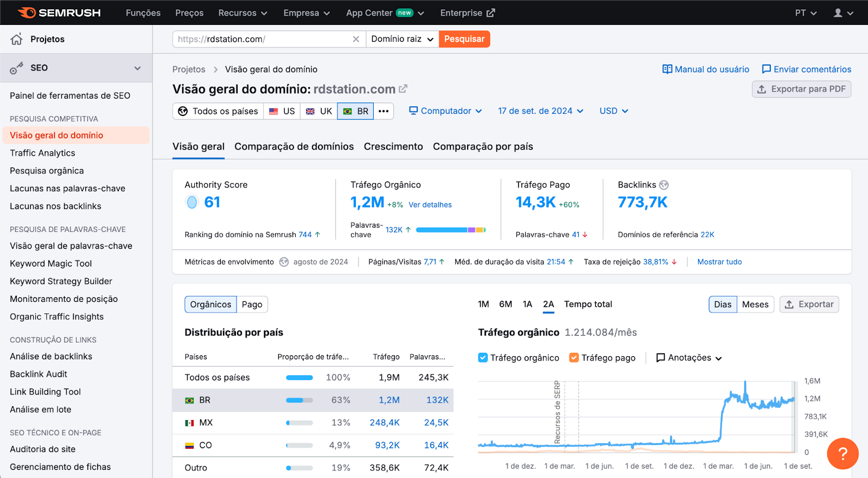Expand the App Center menu
This screenshot has height=478, width=868.
click(x=385, y=13)
